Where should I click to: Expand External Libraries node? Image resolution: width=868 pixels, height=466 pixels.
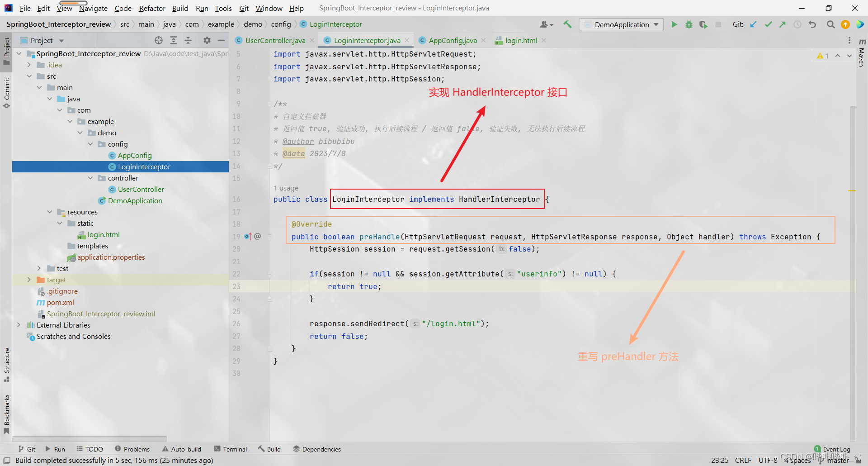pyautogui.click(x=19, y=325)
